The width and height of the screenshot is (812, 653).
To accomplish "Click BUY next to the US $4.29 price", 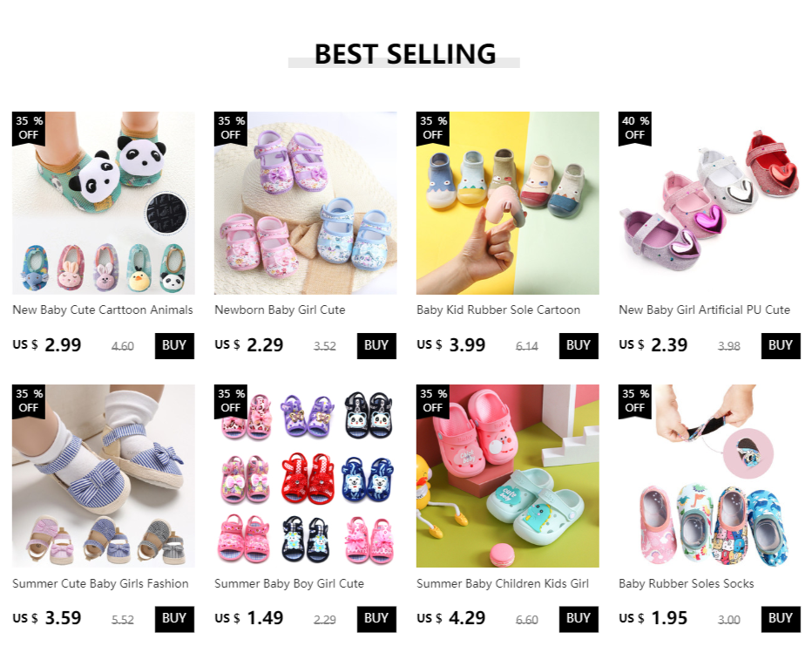I will click(x=579, y=619).
